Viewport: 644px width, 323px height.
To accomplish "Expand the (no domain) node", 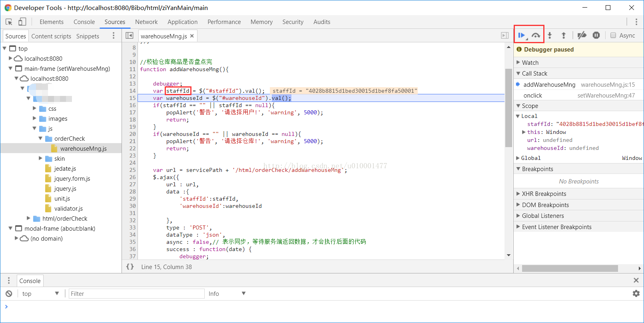I will (x=16, y=238).
